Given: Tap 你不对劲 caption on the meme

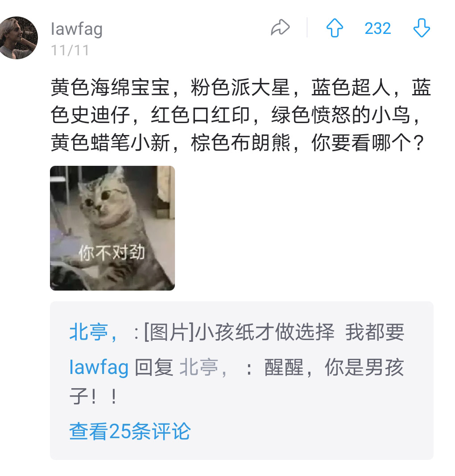Looking at the screenshot, I should [x=112, y=253].
